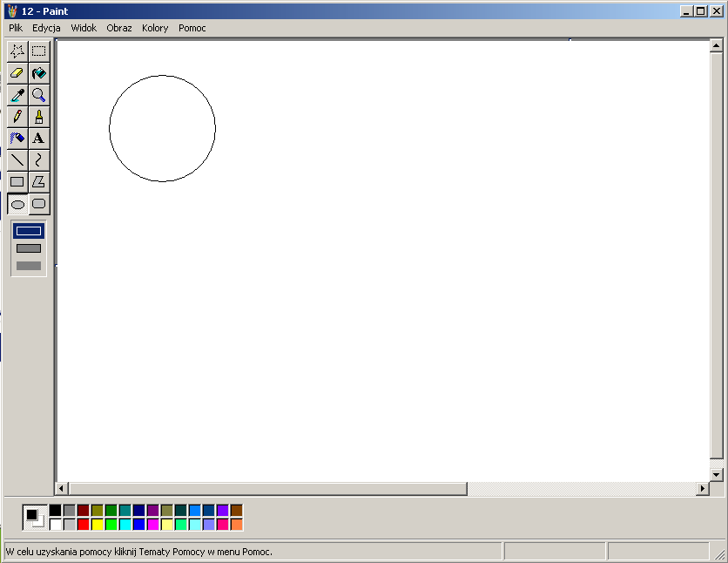This screenshot has width=728, height=563.
Task: Select the Curve tool
Action: coord(39,160)
